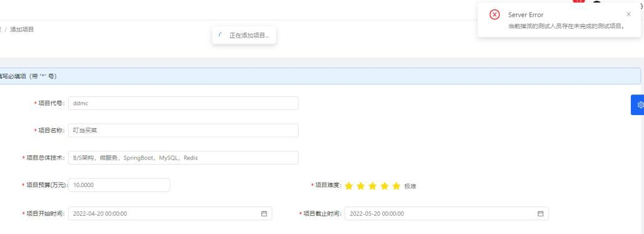The height and width of the screenshot is (234, 644).
Task: Click the 项目开始时间 date field
Action: click(x=170, y=213)
